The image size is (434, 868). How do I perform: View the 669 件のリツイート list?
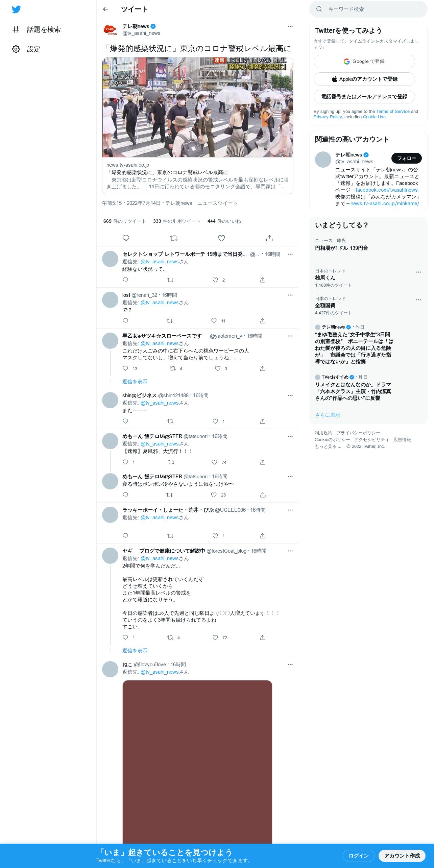[124, 221]
